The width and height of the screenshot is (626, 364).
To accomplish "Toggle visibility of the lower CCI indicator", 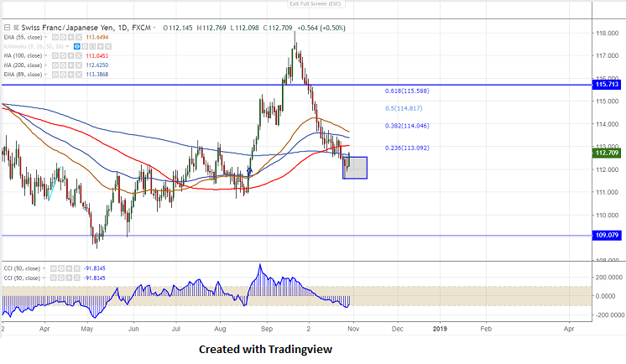I will (x=54, y=278).
